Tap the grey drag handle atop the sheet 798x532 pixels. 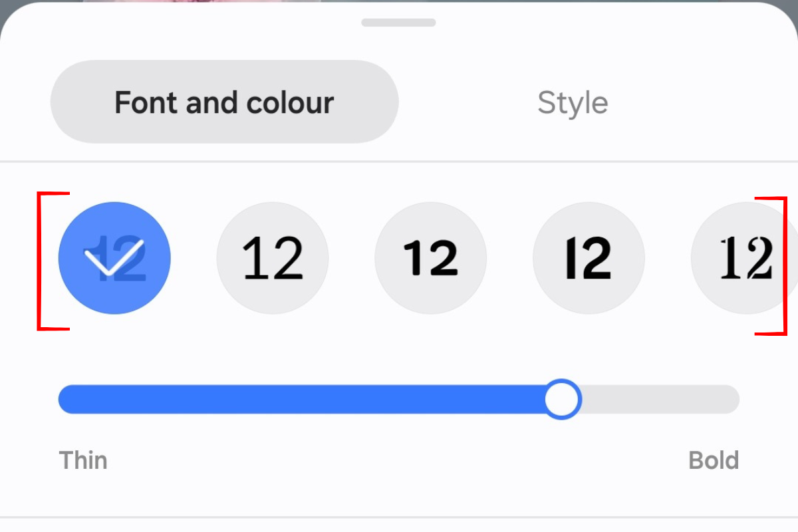[x=398, y=23]
